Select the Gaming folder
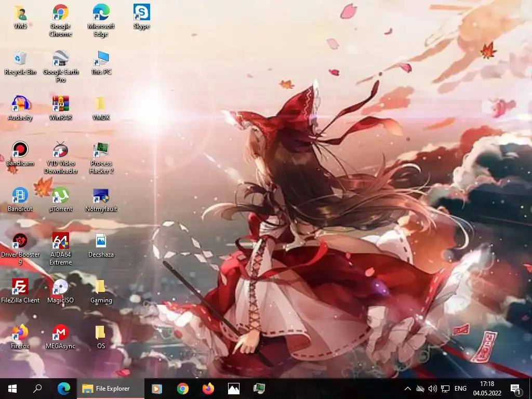 coord(101,291)
